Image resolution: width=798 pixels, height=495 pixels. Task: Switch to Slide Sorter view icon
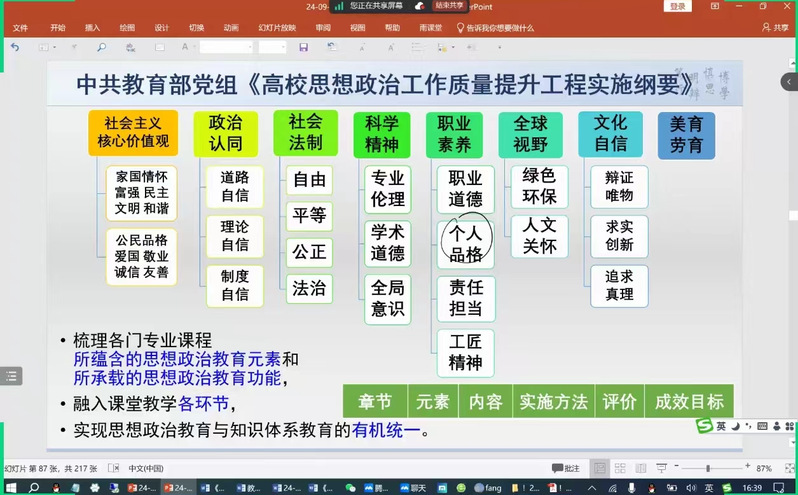pyautogui.click(x=621, y=468)
